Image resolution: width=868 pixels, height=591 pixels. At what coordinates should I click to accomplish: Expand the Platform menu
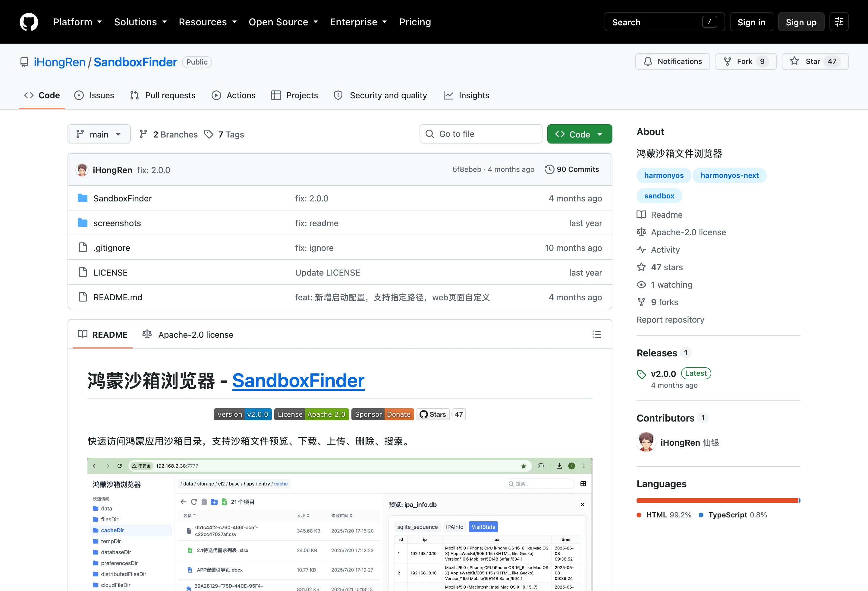(x=77, y=22)
